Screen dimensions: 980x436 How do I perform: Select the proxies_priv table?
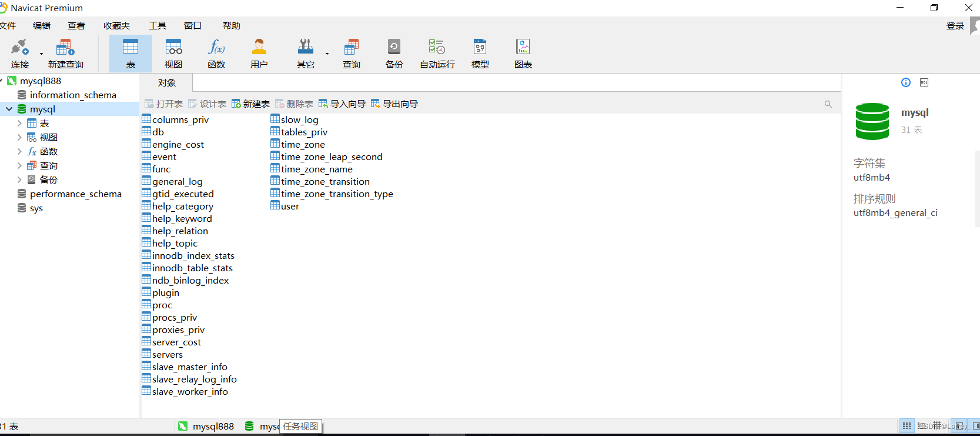click(173, 330)
